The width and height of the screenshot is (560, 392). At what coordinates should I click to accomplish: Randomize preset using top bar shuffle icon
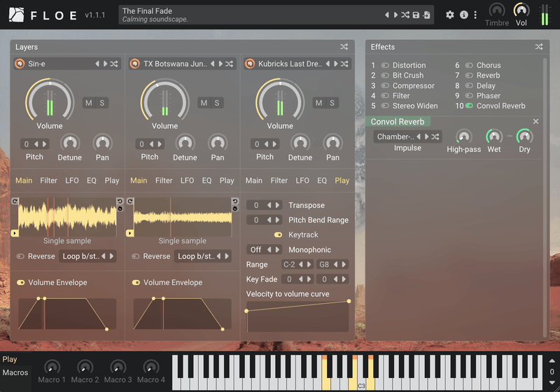click(x=405, y=15)
